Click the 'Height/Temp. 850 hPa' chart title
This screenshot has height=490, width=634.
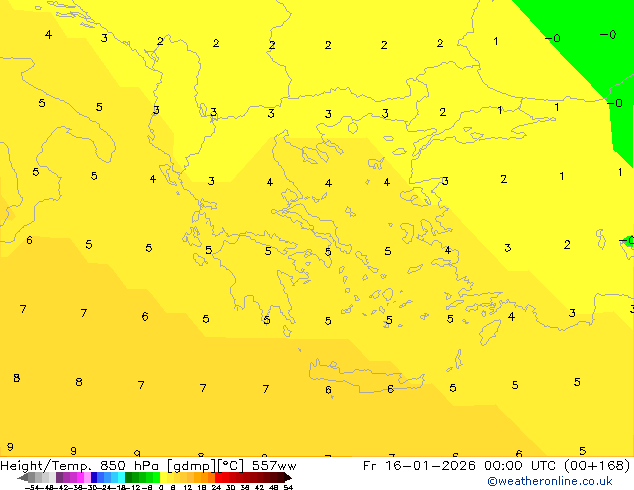coord(80,466)
